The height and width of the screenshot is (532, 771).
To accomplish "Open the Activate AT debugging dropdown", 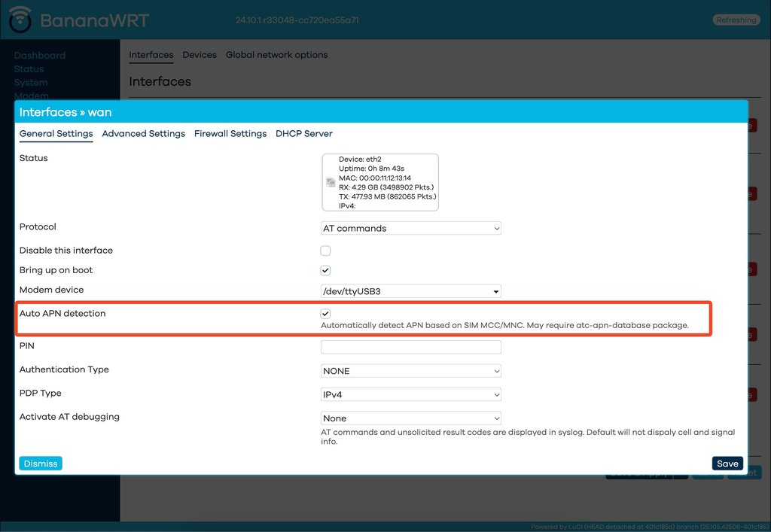I will click(x=410, y=418).
